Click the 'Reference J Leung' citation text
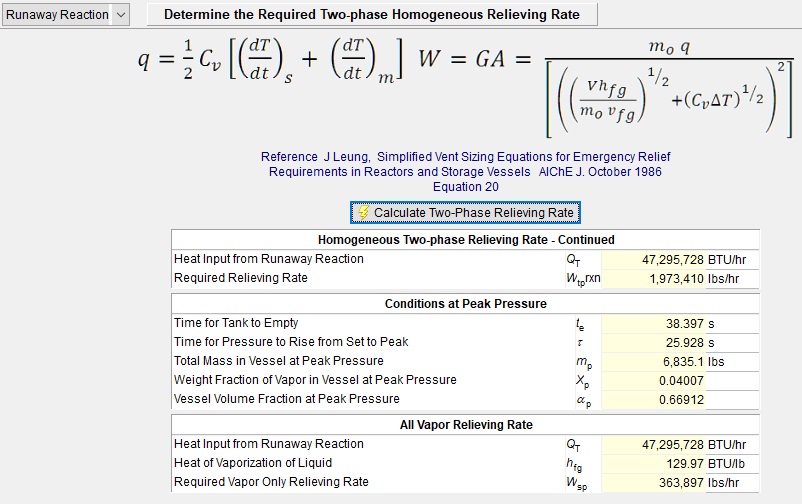The height and width of the screenshot is (504, 802). point(465,157)
